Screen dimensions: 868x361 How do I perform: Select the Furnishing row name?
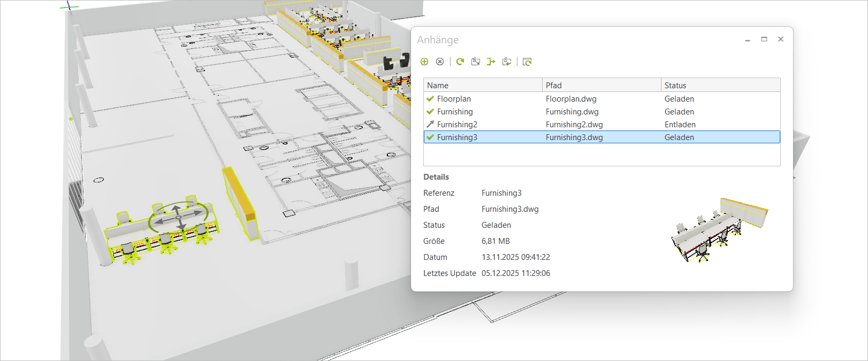pyautogui.click(x=455, y=112)
